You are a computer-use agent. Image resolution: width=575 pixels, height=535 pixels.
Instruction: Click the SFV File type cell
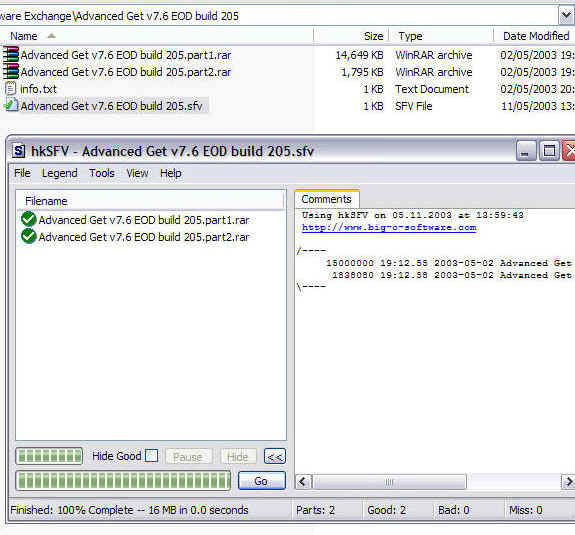(x=414, y=106)
